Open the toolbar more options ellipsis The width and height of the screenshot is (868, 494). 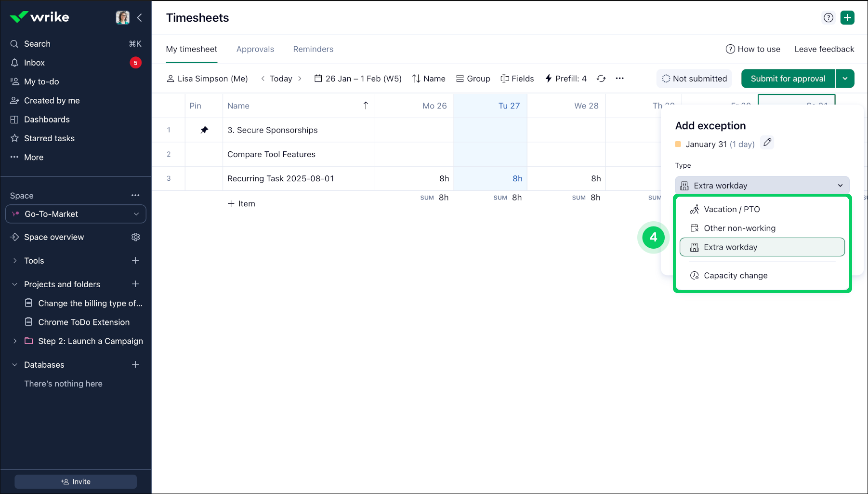619,79
